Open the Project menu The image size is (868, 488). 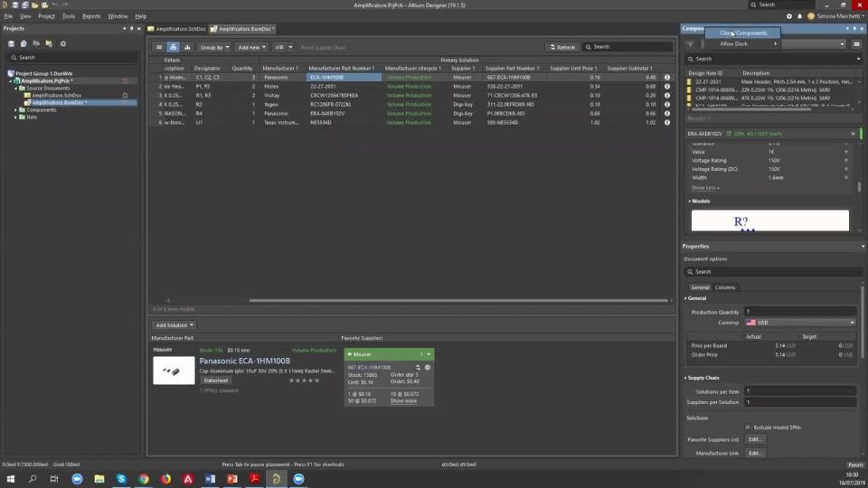46,16
